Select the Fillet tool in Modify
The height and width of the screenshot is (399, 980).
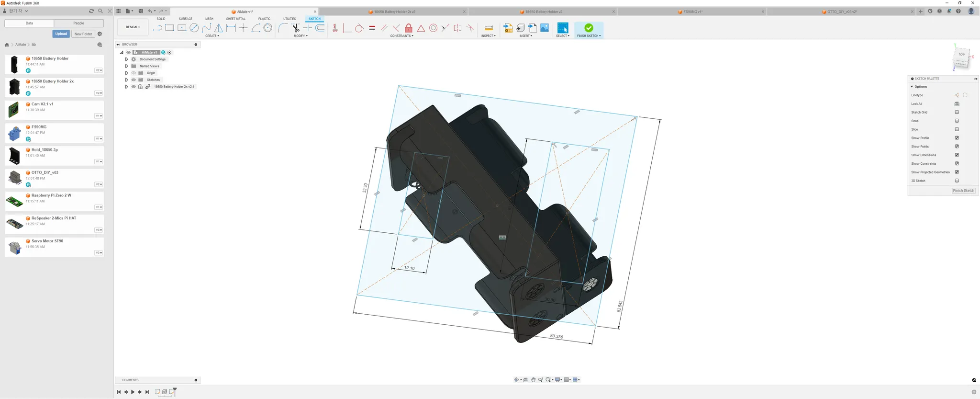tap(283, 28)
